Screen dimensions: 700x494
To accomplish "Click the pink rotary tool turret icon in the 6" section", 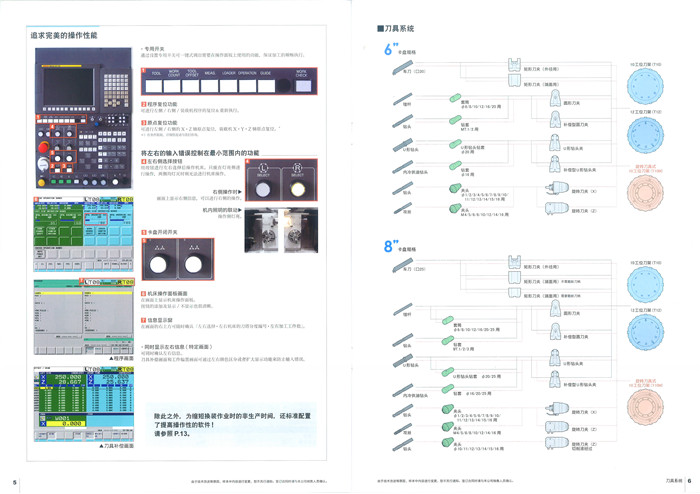I will coord(645,192).
